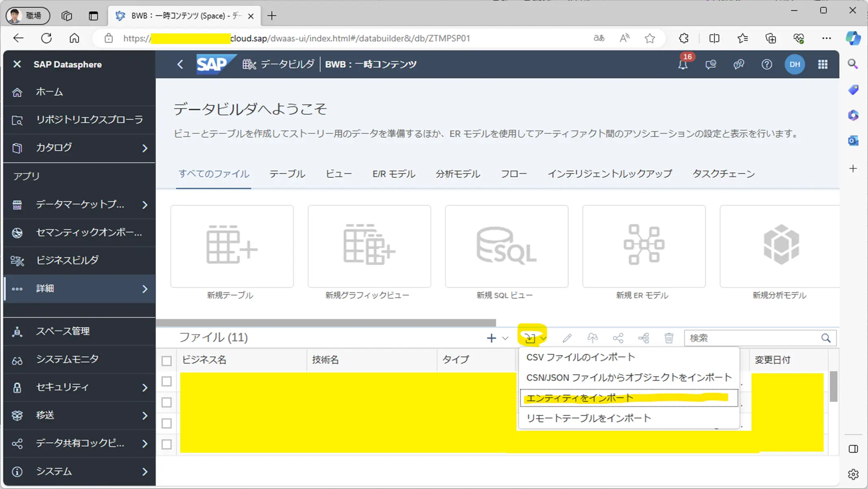
Task: Expand the システム sidebar chevron
Action: [x=145, y=472]
